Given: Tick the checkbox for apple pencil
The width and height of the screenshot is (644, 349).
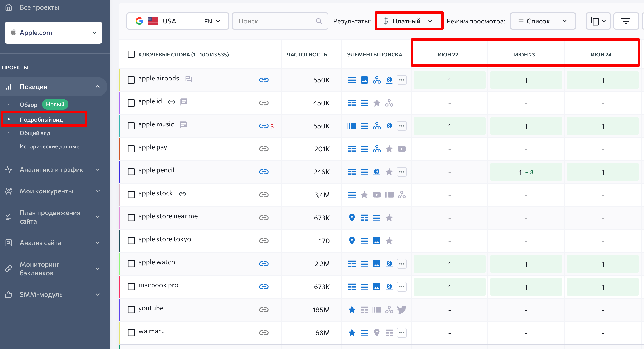Looking at the screenshot, I should [x=131, y=172].
